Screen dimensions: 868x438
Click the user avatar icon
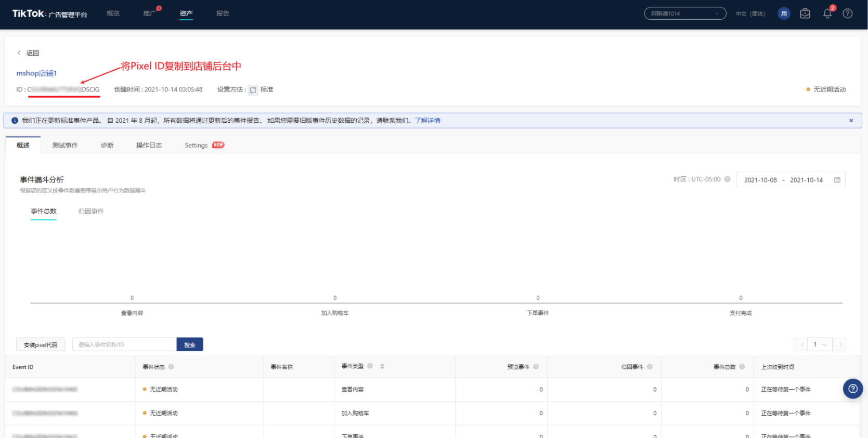pyautogui.click(x=784, y=14)
